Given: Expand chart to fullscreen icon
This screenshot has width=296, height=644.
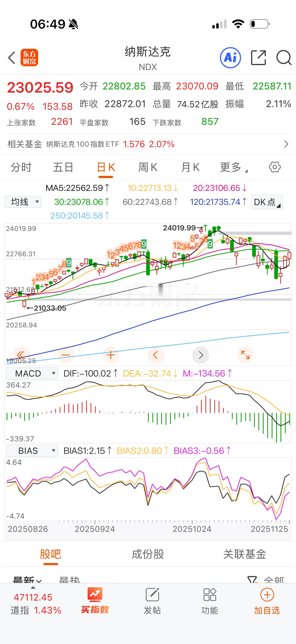Looking at the screenshot, I should pyautogui.click(x=245, y=355).
